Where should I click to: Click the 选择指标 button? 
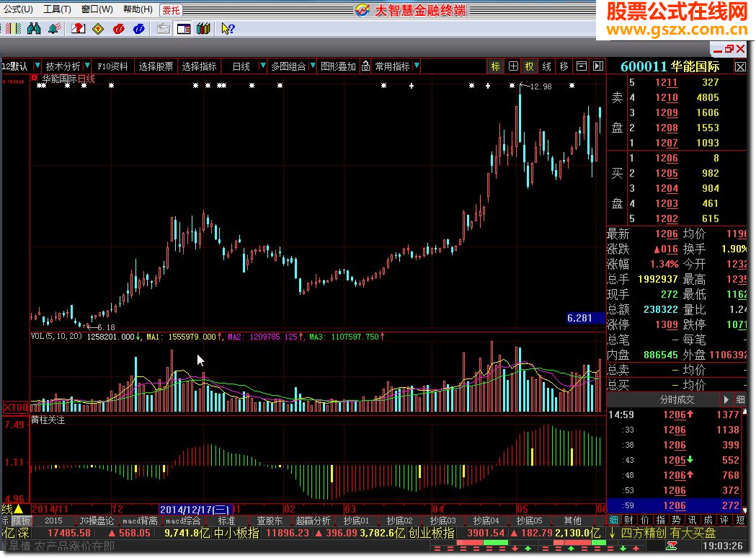coord(199,66)
